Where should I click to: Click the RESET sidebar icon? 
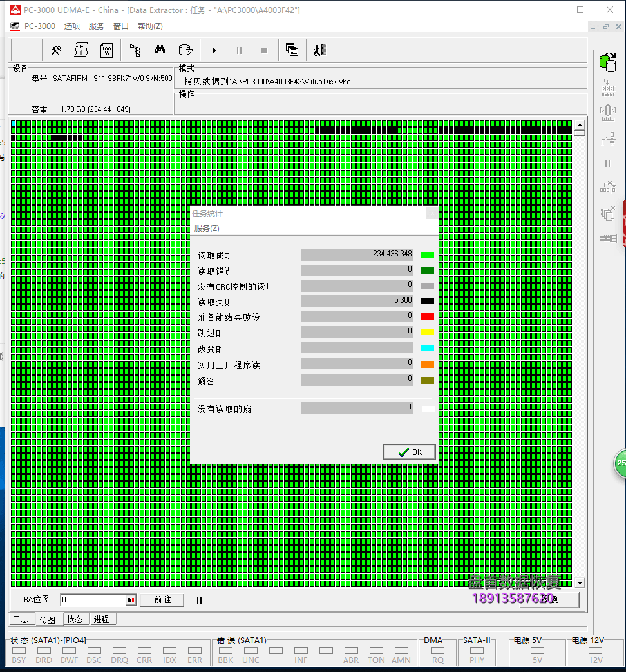pos(608,88)
